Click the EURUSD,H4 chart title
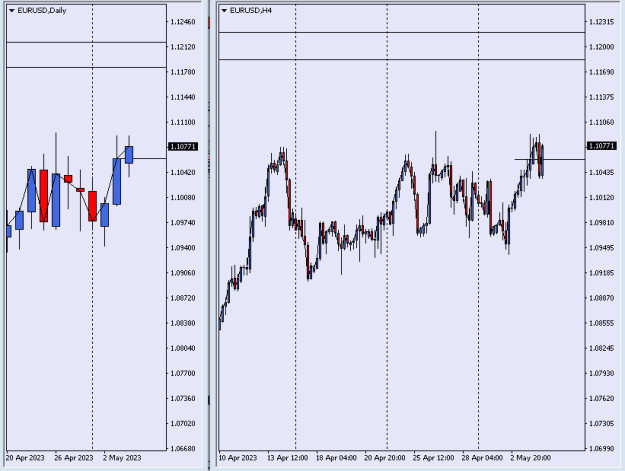Viewport: 625px width, 471px height. coord(251,11)
